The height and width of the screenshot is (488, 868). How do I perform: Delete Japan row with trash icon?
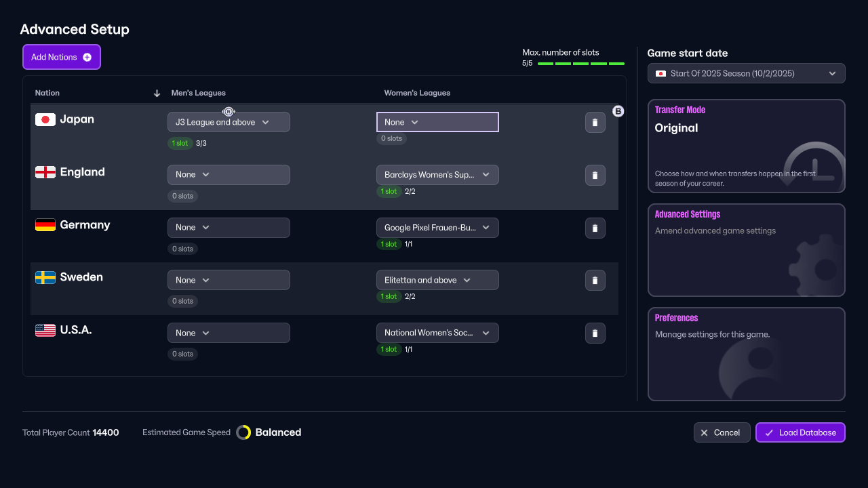[x=595, y=122]
